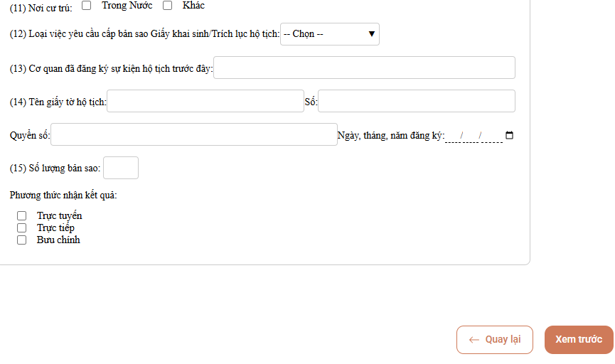Image resolution: width=615 pixels, height=364 pixels.
Task: Click the Số document number field
Action: [416, 101]
